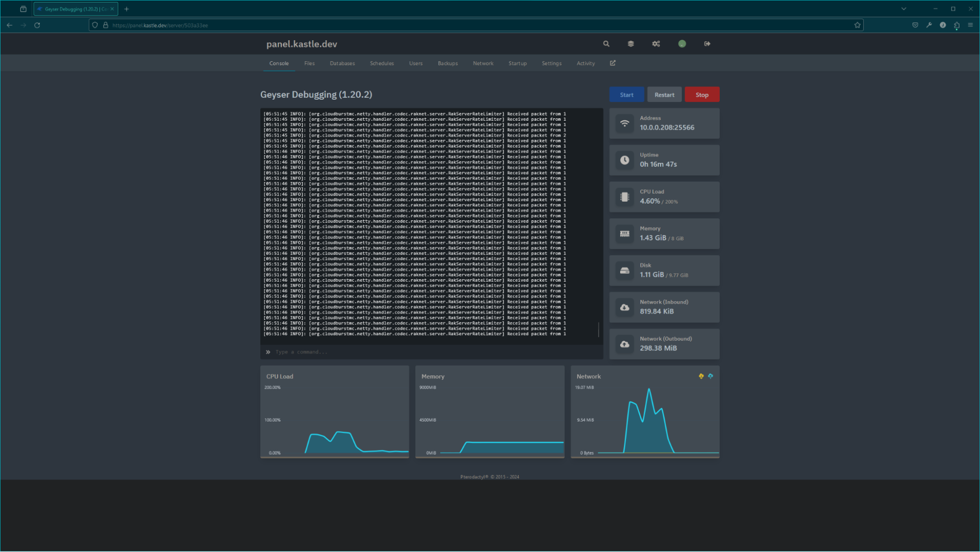Select the Files tab

309,63
